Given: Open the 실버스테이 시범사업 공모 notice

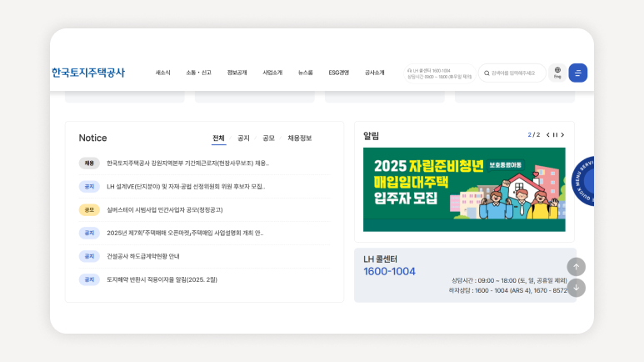Looking at the screenshot, I should pyautogui.click(x=165, y=210).
